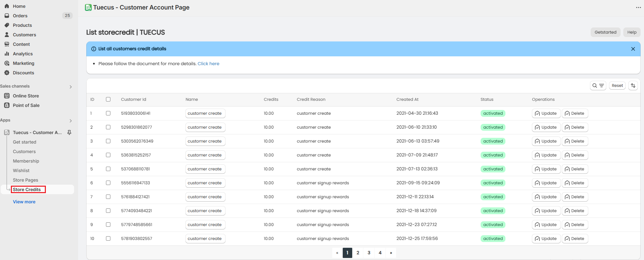This screenshot has width=644, height=260.
Task: Click the Created At column header
Action: 407,99
